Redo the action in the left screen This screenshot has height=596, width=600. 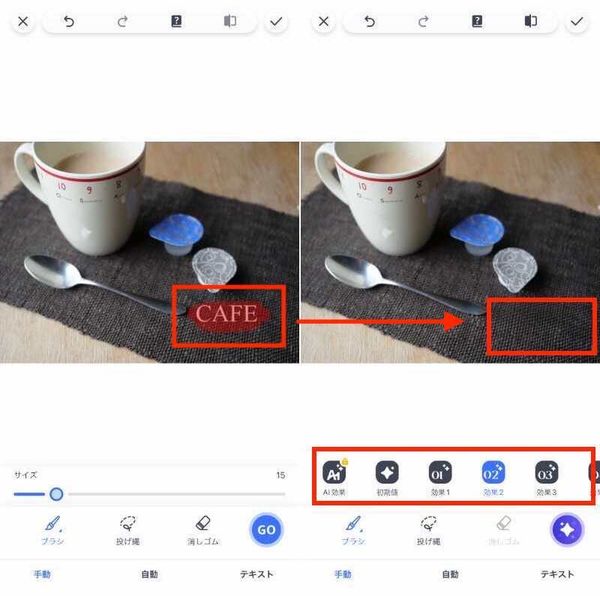point(122,22)
